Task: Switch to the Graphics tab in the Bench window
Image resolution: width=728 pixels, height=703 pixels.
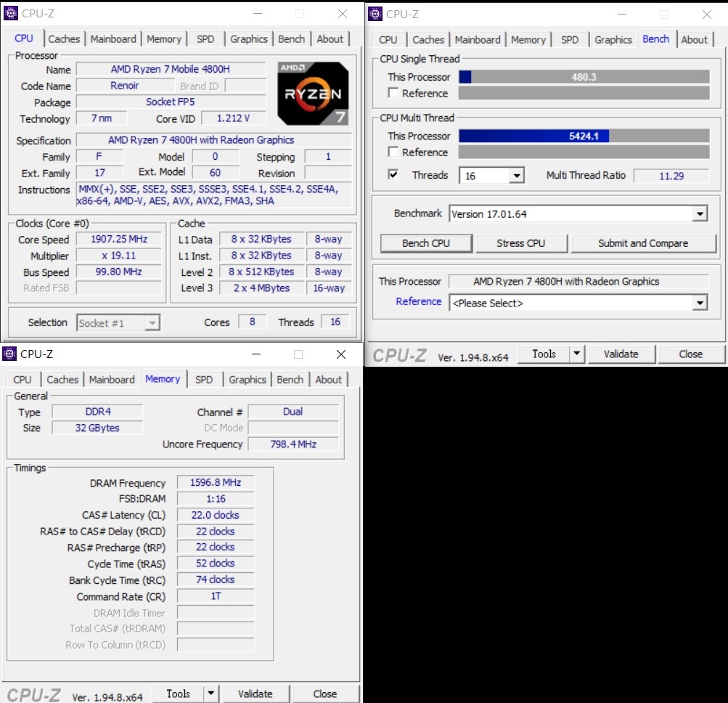Action: 613,39
